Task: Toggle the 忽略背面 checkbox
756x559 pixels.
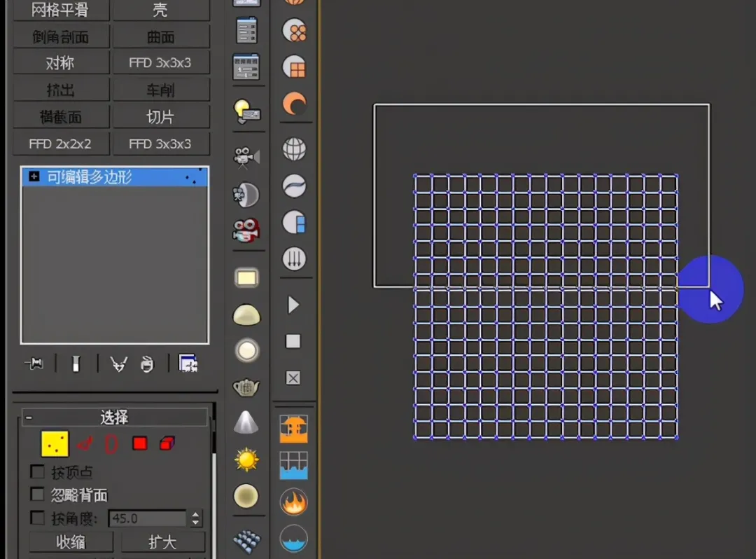Action: point(38,495)
